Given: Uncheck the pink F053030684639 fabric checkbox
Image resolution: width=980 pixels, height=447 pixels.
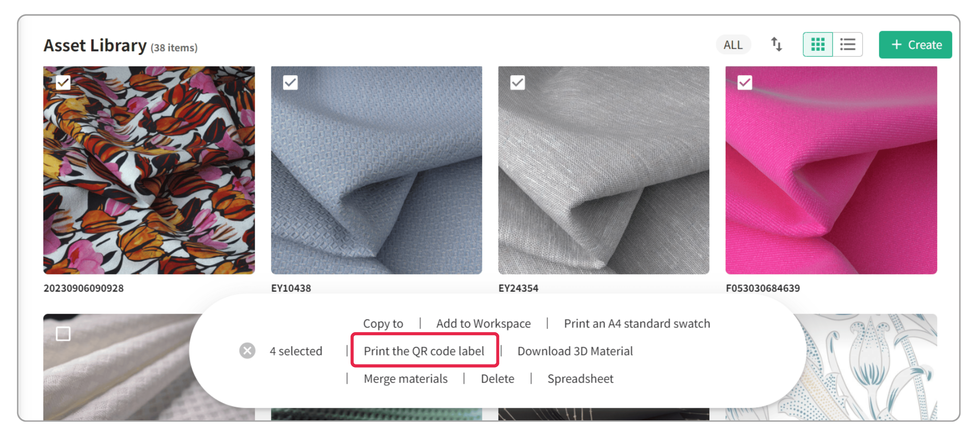Looking at the screenshot, I should [745, 82].
